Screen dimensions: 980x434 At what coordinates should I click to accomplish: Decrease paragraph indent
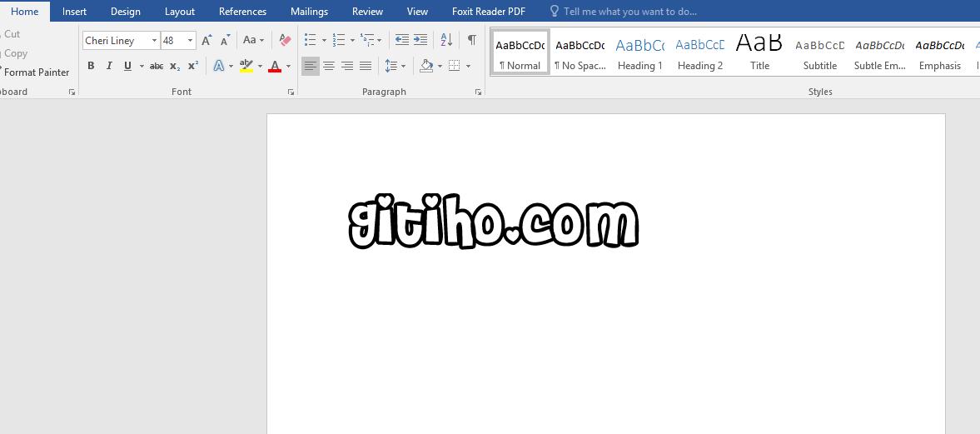402,40
